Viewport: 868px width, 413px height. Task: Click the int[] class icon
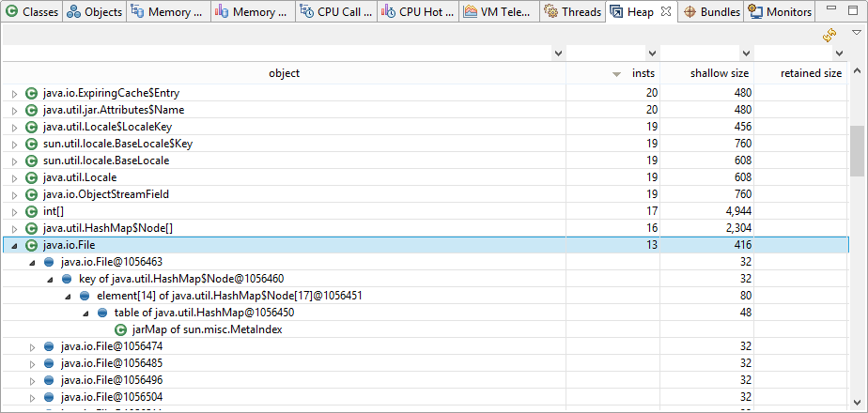tap(31, 211)
